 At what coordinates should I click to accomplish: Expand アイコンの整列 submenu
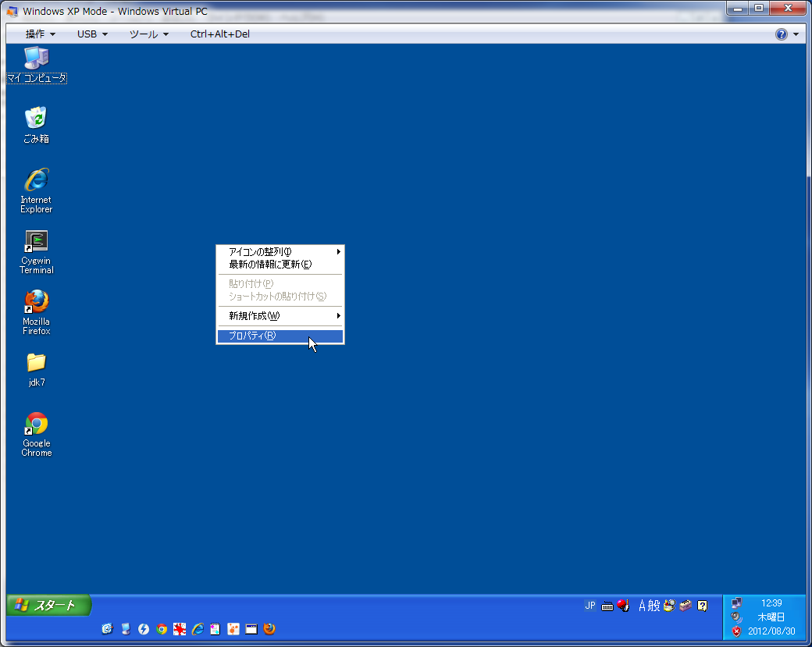(x=280, y=251)
